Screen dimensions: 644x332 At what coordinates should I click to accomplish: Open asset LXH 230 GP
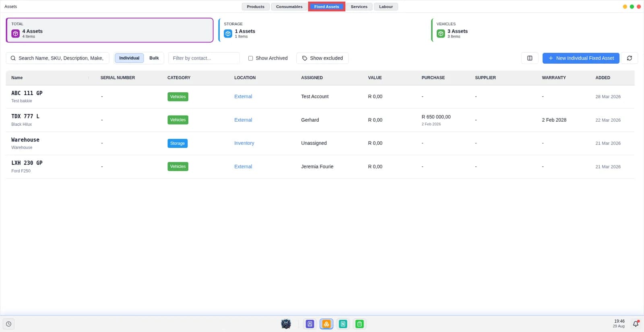[x=27, y=163]
